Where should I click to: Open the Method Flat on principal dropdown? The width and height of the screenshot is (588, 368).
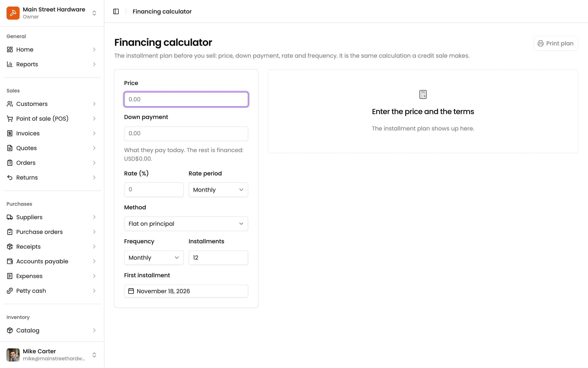pyautogui.click(x=186, y=224)
